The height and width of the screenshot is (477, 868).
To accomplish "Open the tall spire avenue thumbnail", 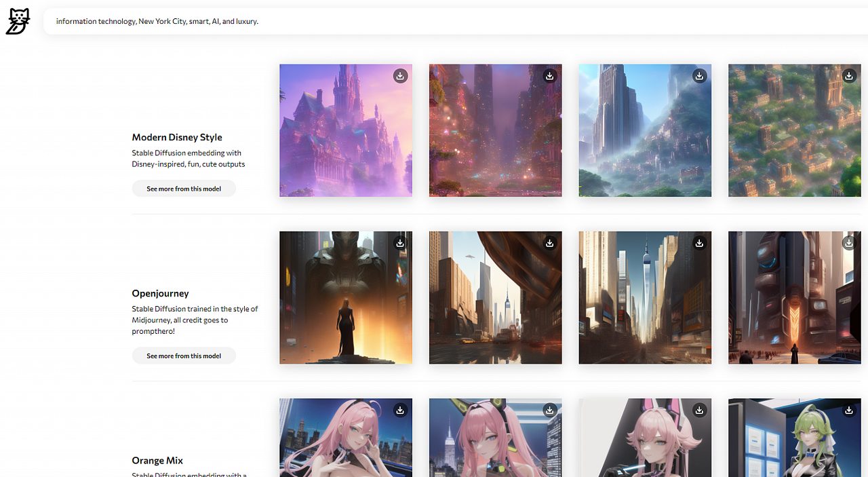I will click(645, 297).
